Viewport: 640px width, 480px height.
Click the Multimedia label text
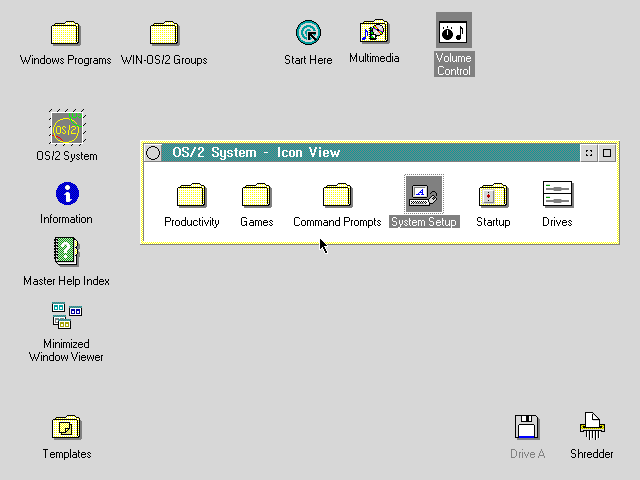tap(374, 58)
